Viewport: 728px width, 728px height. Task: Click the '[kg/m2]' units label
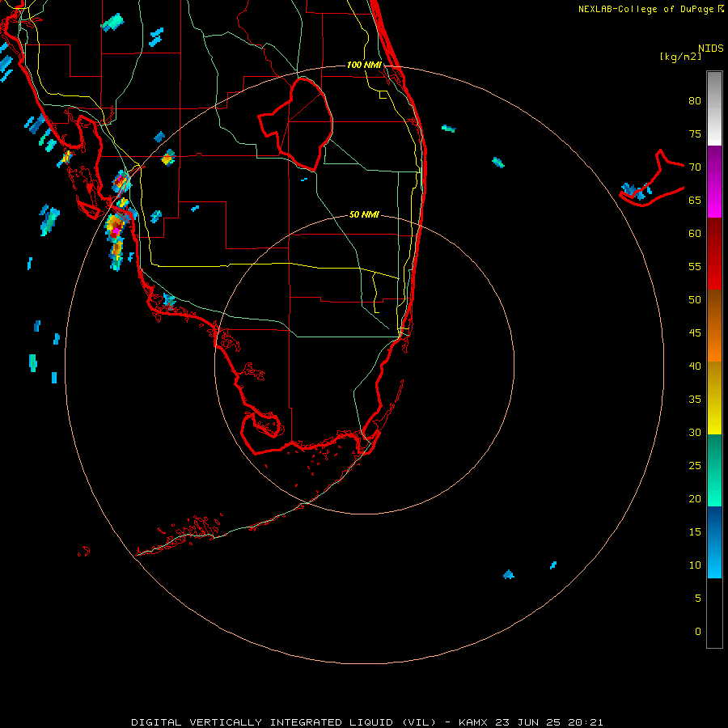point(680,57)
